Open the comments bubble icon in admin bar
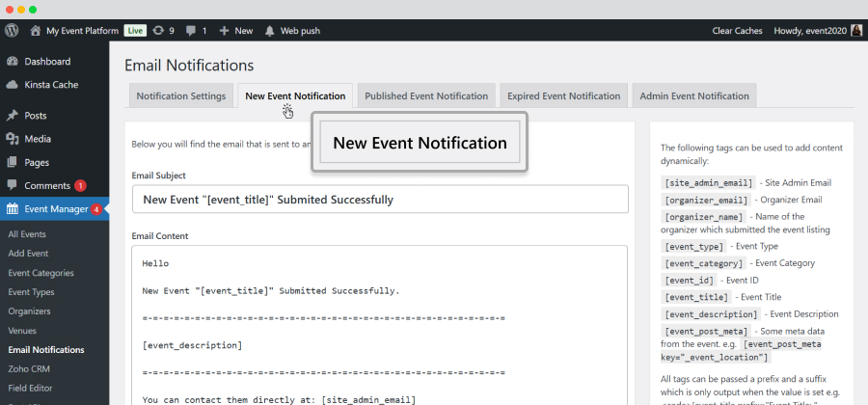868x405 pixels. pos(191,31)
